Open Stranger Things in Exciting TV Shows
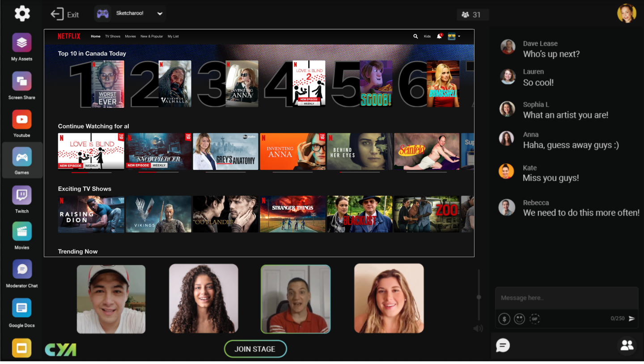This screenshot has width=644, height=364. (293, 214)
